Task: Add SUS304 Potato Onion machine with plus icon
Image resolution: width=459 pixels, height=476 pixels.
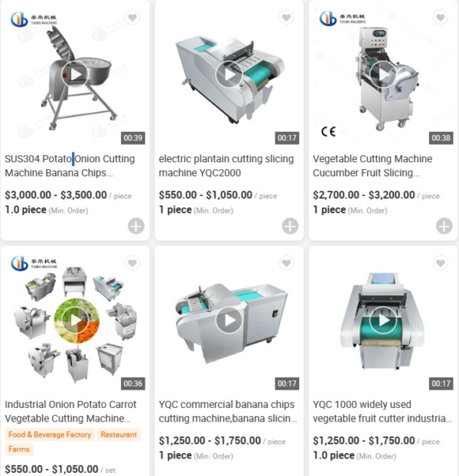Action: coord(136,227)
